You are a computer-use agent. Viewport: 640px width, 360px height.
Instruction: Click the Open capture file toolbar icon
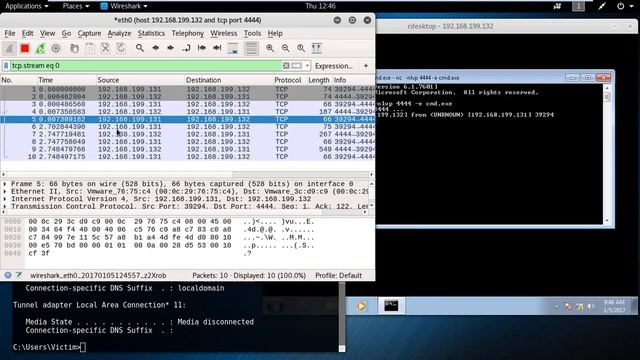pos(74,49)
